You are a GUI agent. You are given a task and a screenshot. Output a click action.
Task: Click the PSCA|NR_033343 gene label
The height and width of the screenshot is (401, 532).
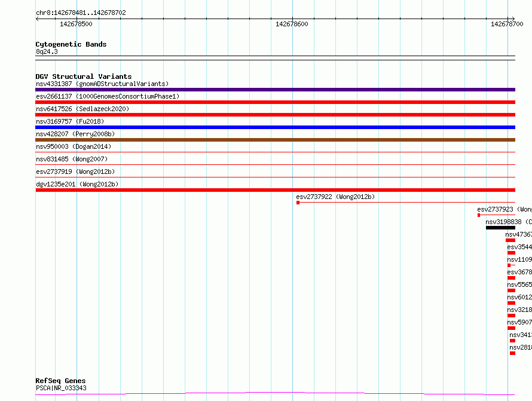(61, 388)
